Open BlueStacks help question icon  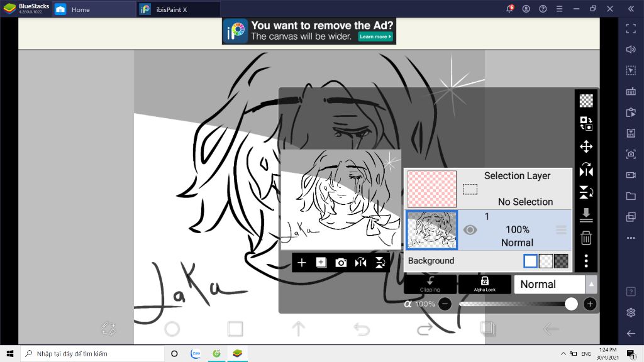(543, 9)
